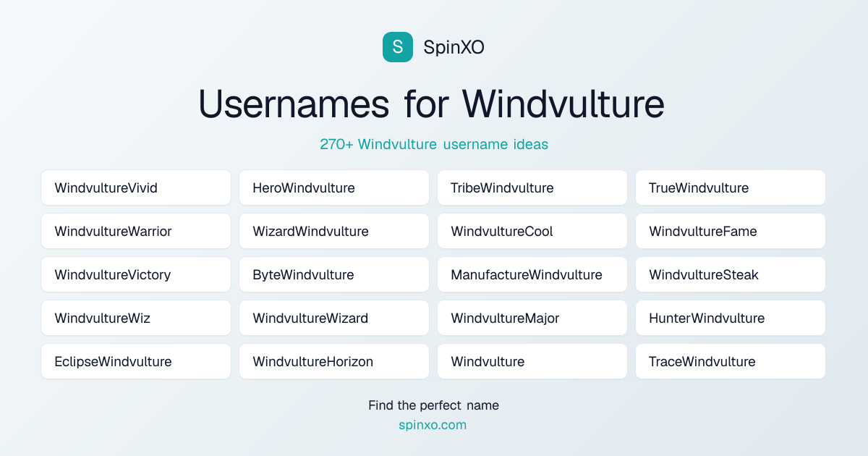Choose the WindvultureCool username
This screenshot has width=868, height=456.
point(532,231)
